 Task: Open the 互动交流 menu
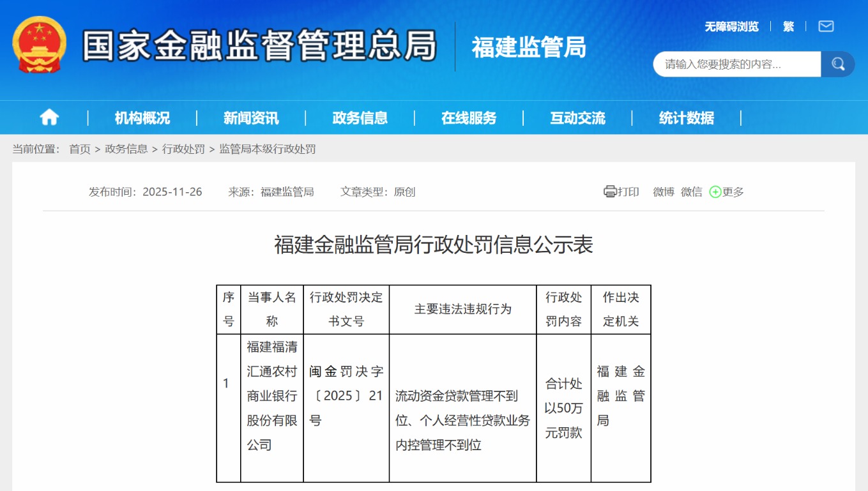tap(578, 118)
